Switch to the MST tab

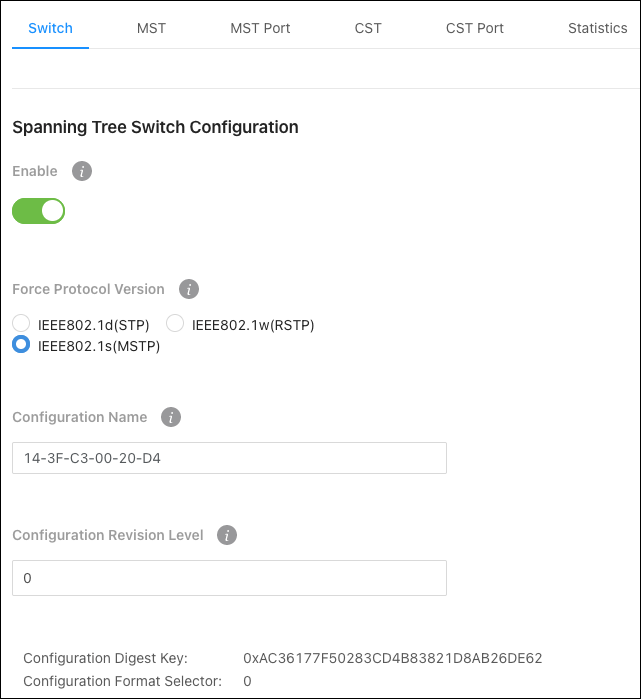click(151, 28)
